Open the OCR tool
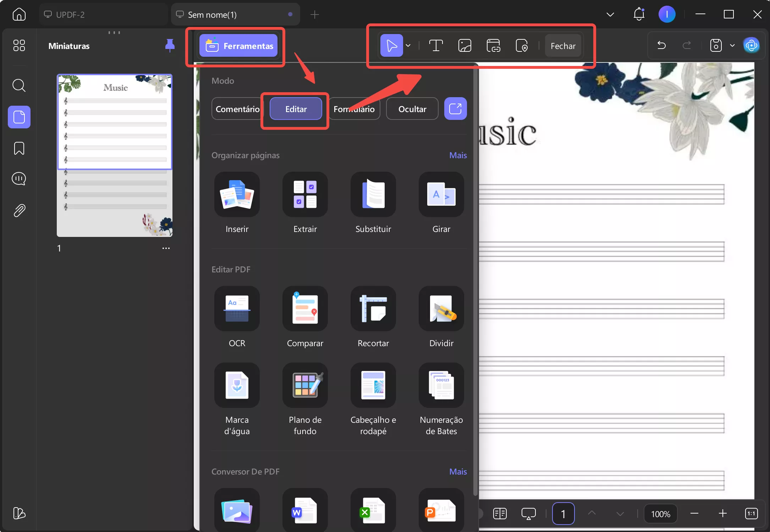Viewport: 770px width, 532px height. point(237,309)
